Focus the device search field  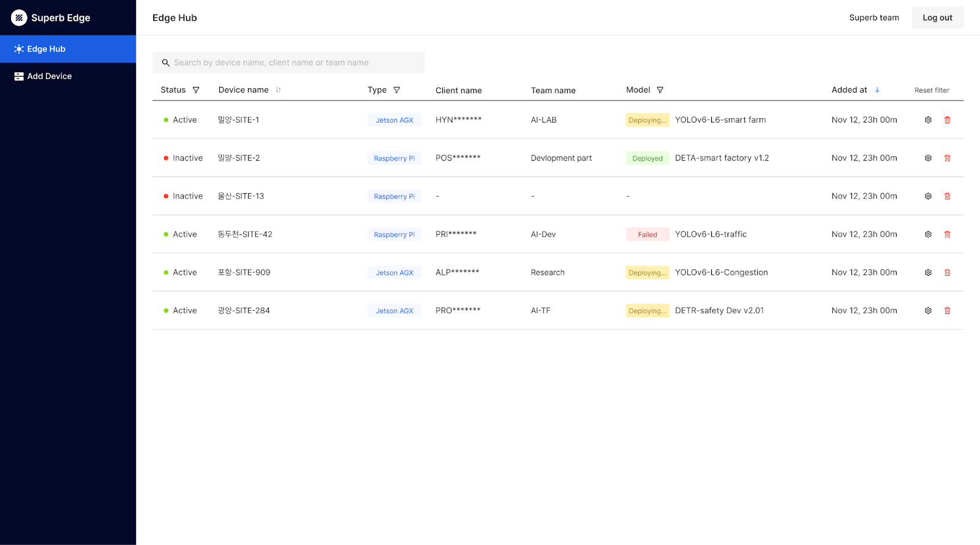[x=288, y=63]
